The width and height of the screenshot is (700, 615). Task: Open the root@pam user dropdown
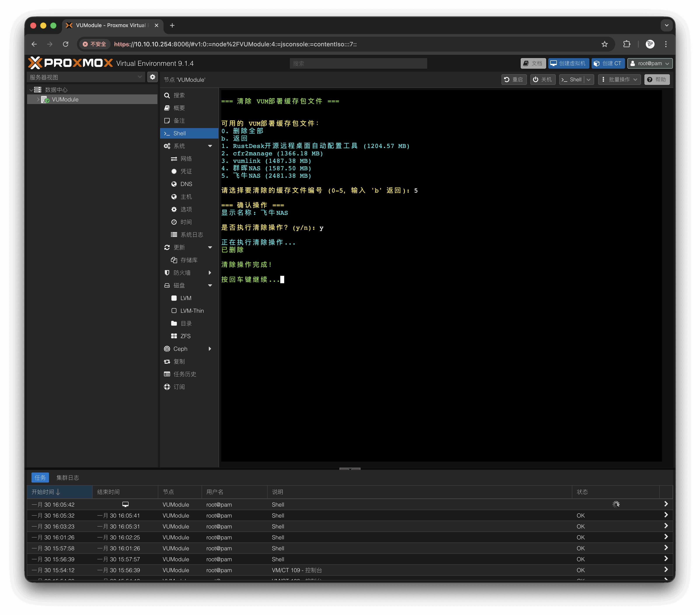click(x=650, y=63)
